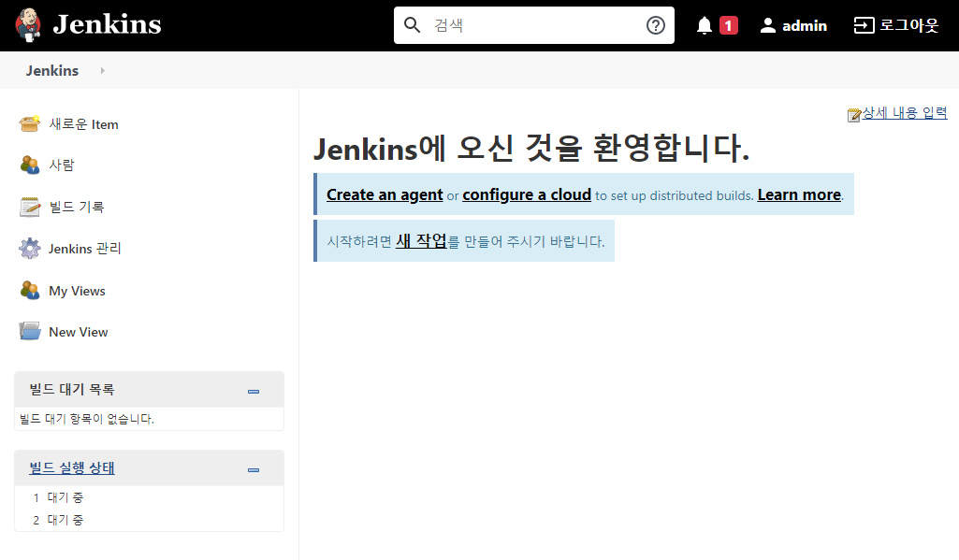Collapse the 빌드 대기 목록 panel
This screenshot has width=959, height=560.
point(254,392)
